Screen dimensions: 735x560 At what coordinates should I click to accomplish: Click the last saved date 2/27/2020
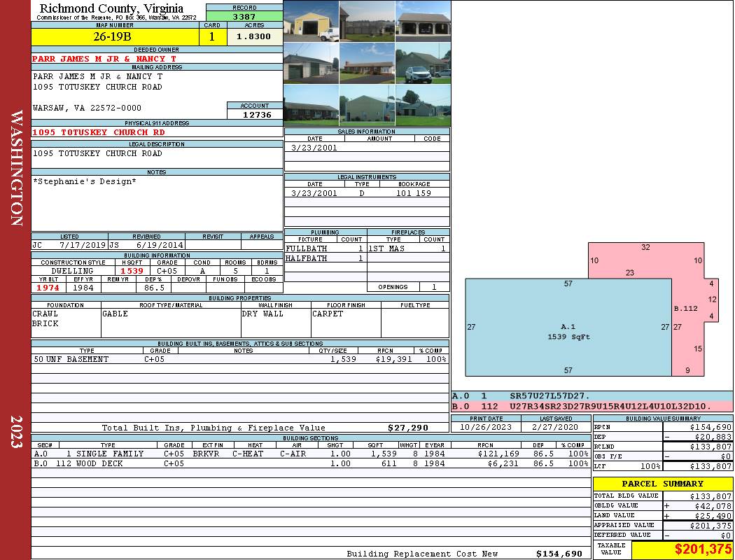coord(556,428)
